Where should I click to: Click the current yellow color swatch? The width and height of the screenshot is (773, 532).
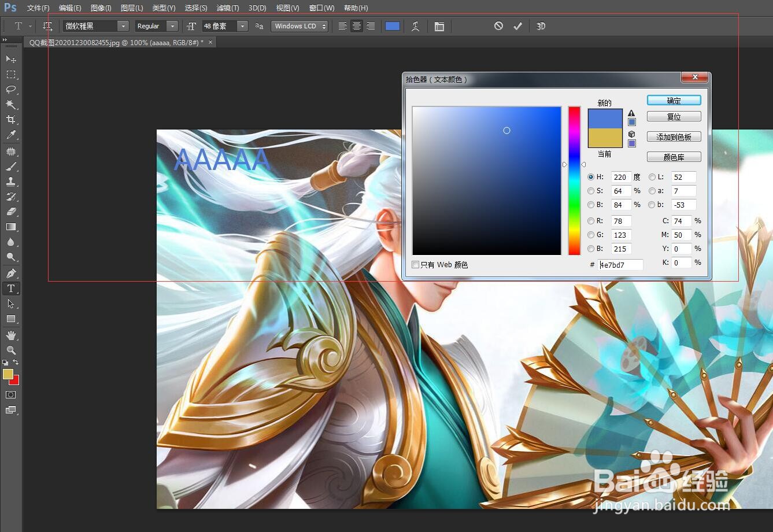(605, 138)
